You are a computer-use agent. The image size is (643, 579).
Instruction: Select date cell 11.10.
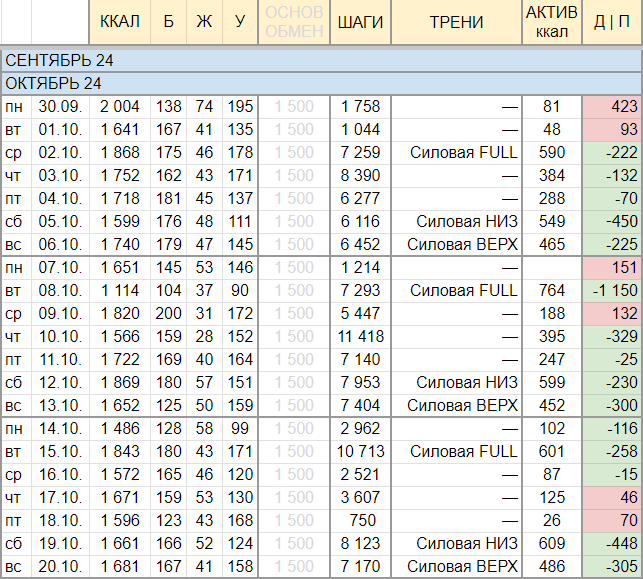point(60,360)
